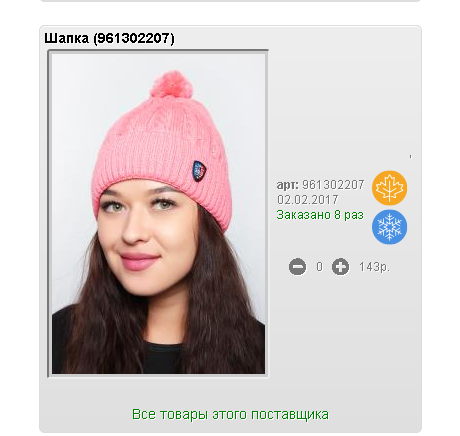This screenshot has height=436, width=460.
Task: Open the pink hat product photo
Action: (158, 214)
